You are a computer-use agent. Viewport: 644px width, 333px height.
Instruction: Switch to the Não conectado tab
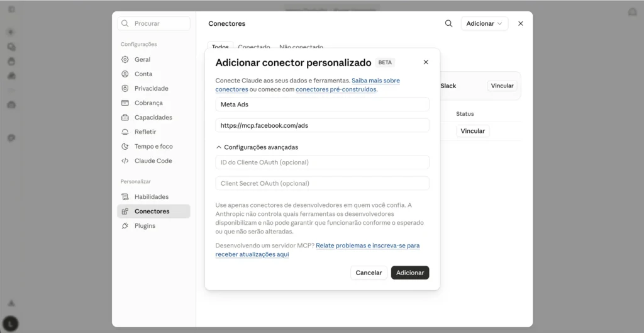[x=301, y=47]
